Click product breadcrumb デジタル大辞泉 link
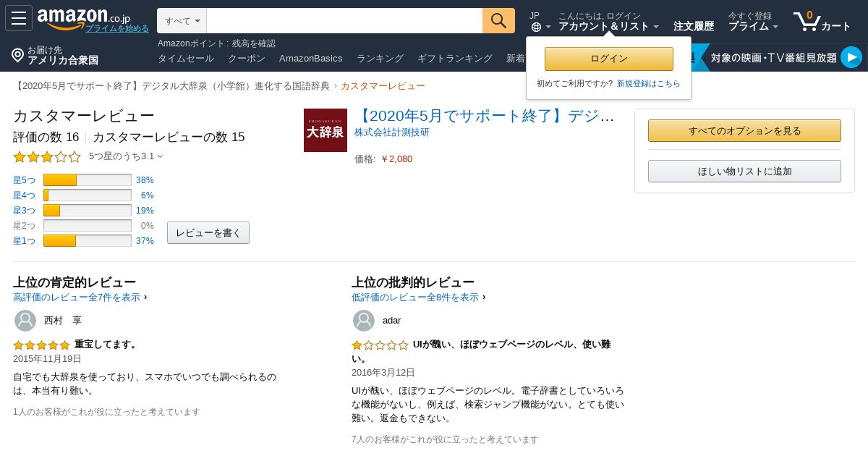This screenshot has width=868, height=456. (171, 86)
